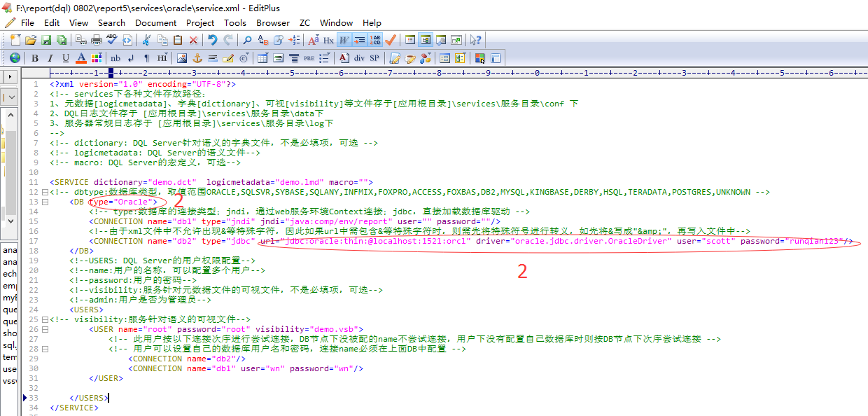Open the Hx hex viewer
This screenshot has height=416, width=868.
(x=328, y=40)
